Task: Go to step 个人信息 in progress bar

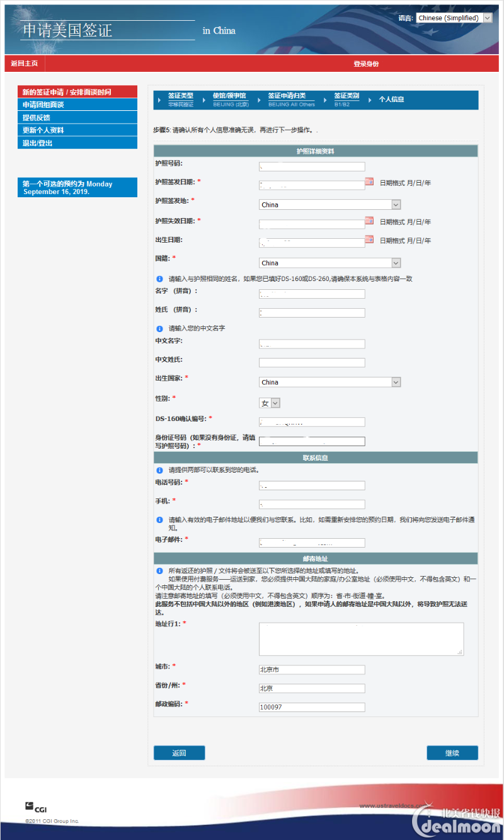Action: tap(391, 99)
